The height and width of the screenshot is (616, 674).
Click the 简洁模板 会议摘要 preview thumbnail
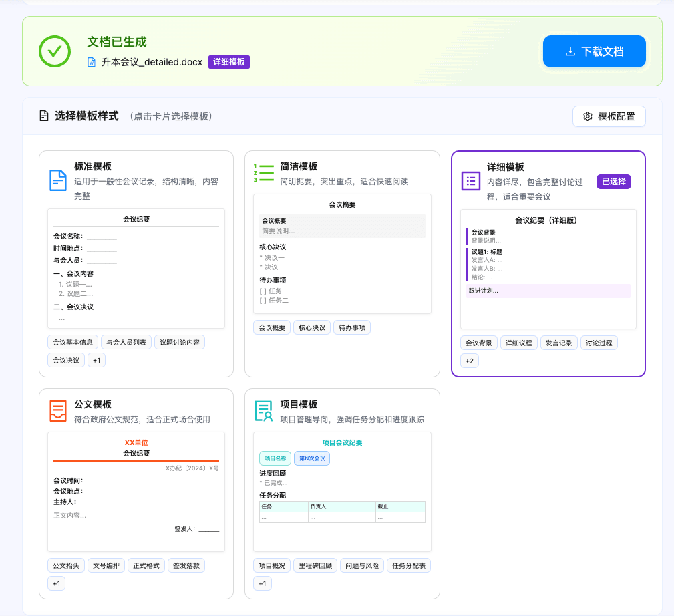point(342,254)
